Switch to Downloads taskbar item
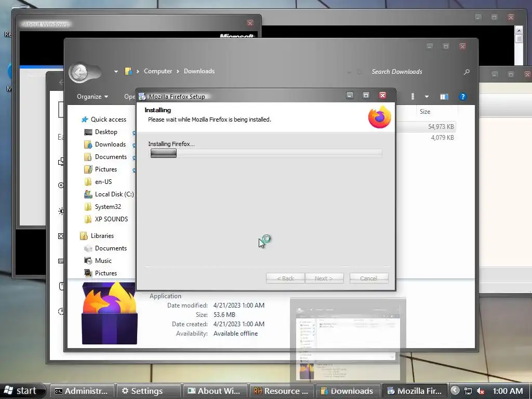Image resolution: width=532 pixels, height=399 pixels. pos(348,391)
